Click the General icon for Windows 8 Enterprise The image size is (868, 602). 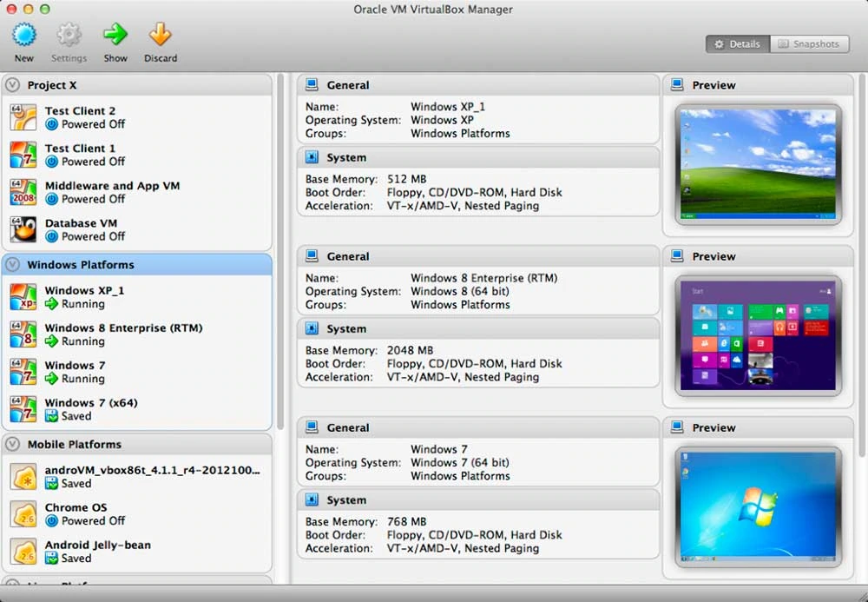pos(312,256)
